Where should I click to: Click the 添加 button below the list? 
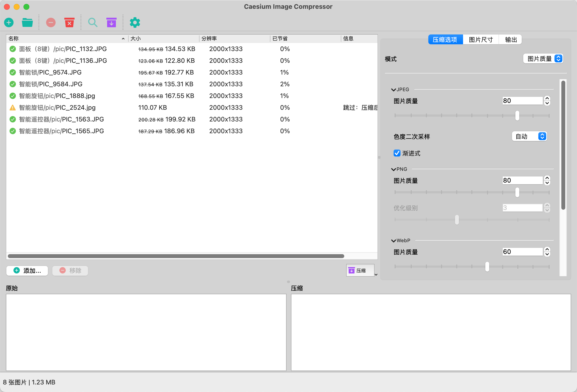[x=27, y=271]
